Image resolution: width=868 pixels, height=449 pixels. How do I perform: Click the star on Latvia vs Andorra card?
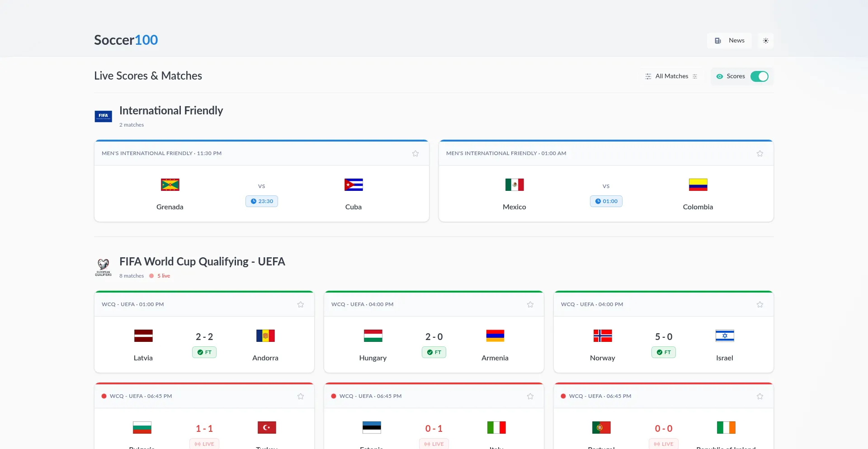coord(301,305)
